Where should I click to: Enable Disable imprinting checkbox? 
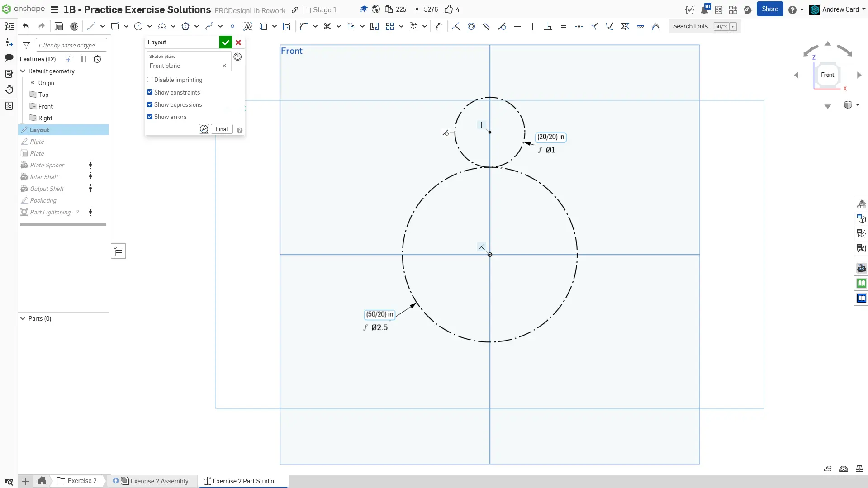coord(150,80)
